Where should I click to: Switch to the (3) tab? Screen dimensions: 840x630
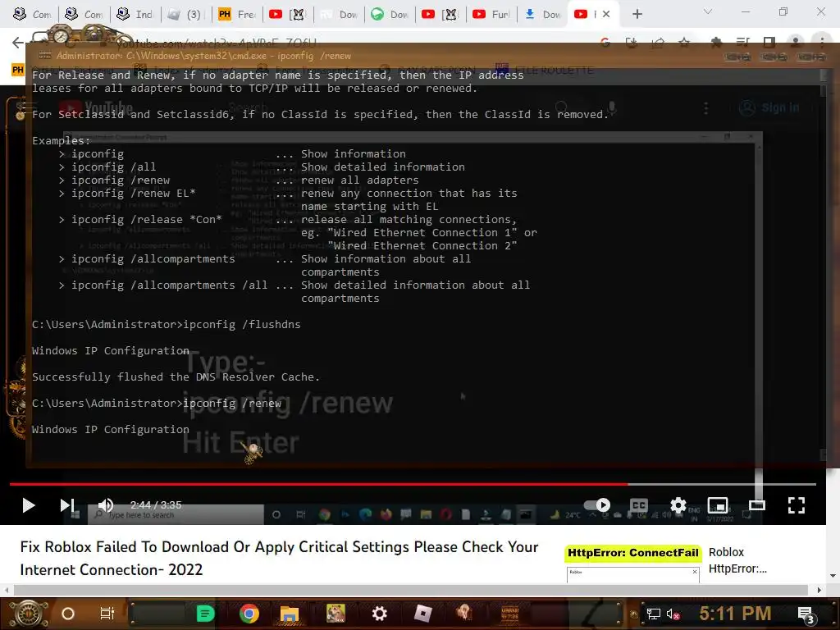tap(185, 14)
